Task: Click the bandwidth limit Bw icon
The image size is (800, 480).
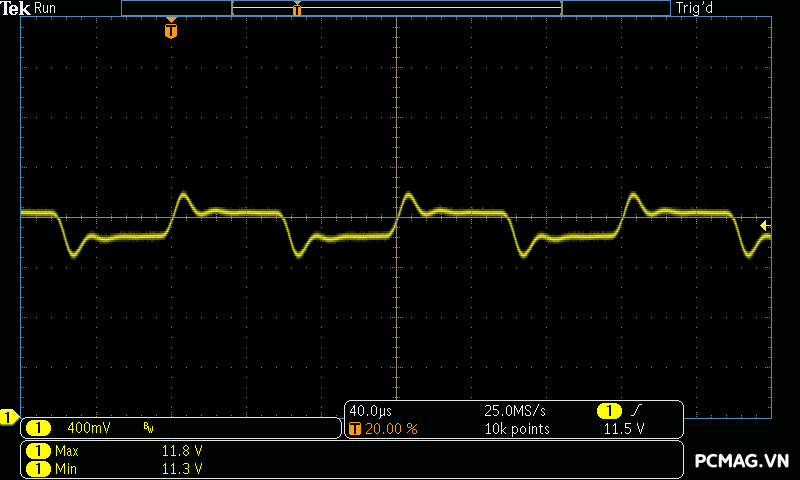Action: tap(148, 428)
